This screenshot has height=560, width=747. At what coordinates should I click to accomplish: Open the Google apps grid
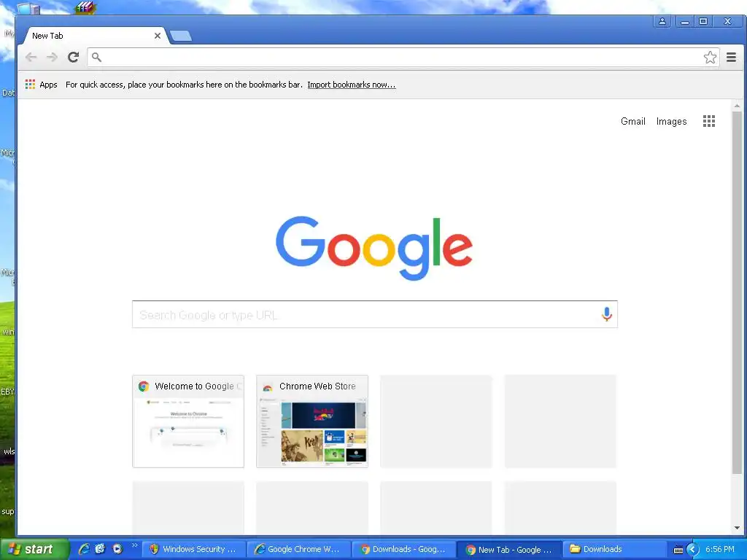[709, 121]
